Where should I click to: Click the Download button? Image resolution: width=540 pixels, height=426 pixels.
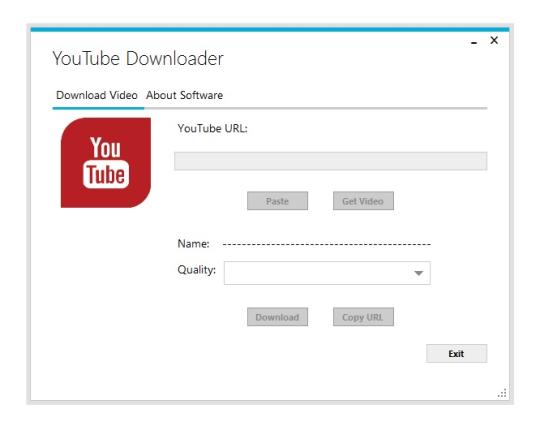point(277,317)
